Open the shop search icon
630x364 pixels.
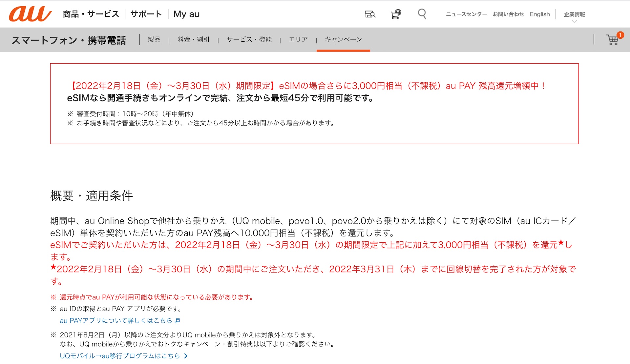[370, 14]
